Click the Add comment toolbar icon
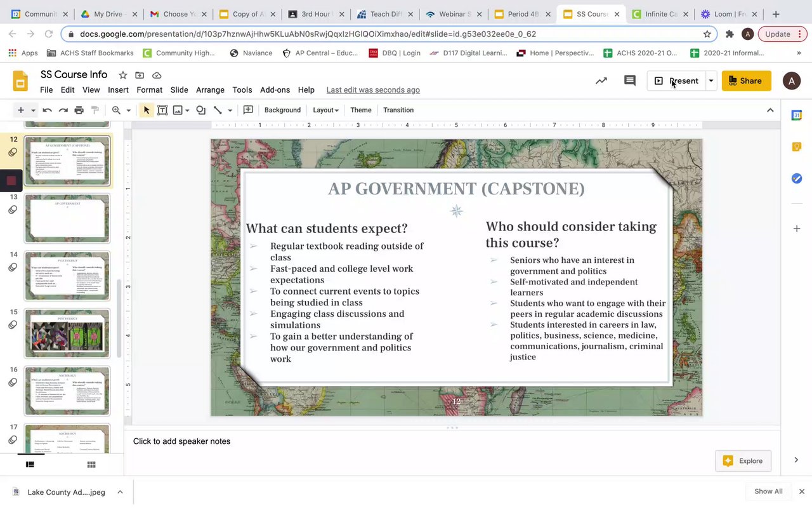Viewport: 812px width, 508px height. pyautogui.click(x=248, y=110)
